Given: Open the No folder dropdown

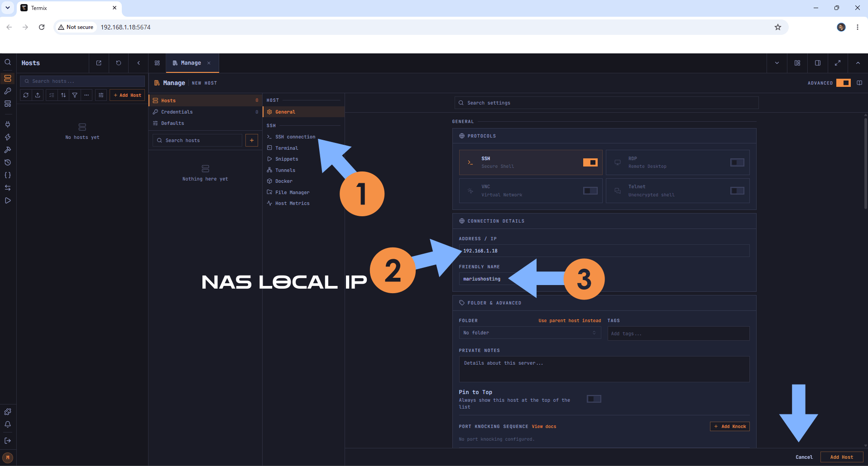Looking at the screenshot, I should [530, 333].
